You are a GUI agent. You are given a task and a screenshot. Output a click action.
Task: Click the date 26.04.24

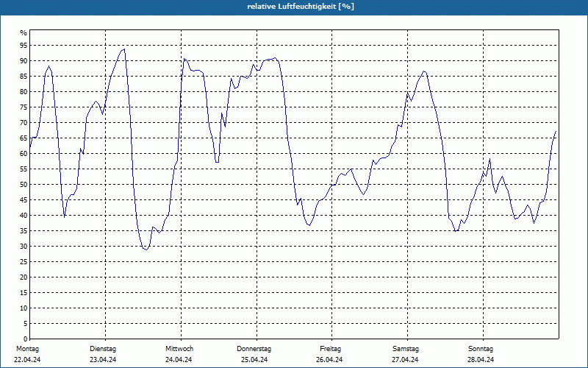[329, 360]
